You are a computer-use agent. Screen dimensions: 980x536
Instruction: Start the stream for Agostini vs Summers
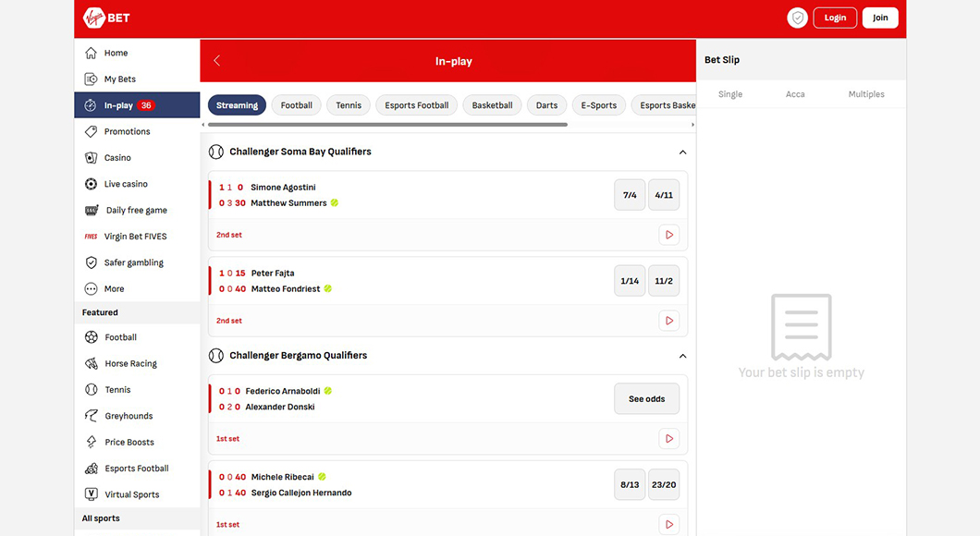pos(668,234)
